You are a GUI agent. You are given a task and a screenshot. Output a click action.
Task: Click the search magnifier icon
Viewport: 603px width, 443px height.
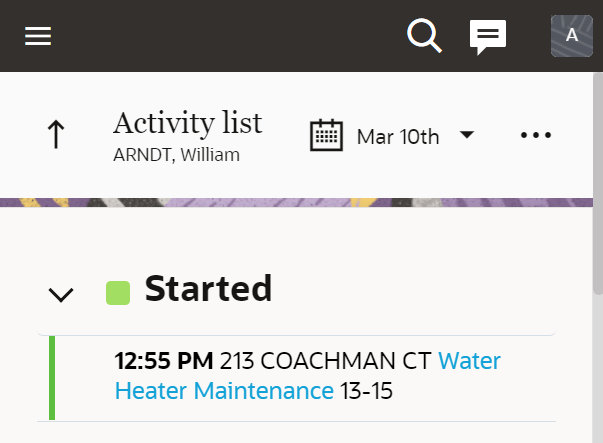(x=424, y=36)
